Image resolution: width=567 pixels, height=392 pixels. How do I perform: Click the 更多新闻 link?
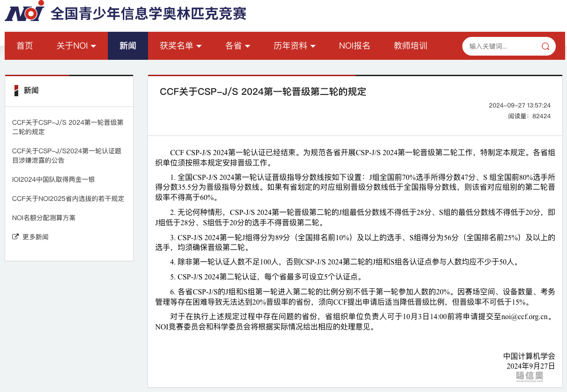(35, 237)
